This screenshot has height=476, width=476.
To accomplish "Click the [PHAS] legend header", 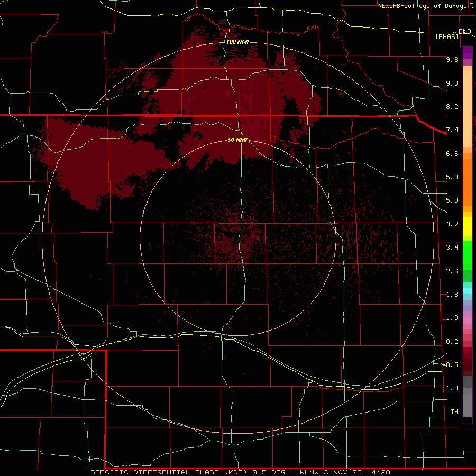I will tap(447, 36).
